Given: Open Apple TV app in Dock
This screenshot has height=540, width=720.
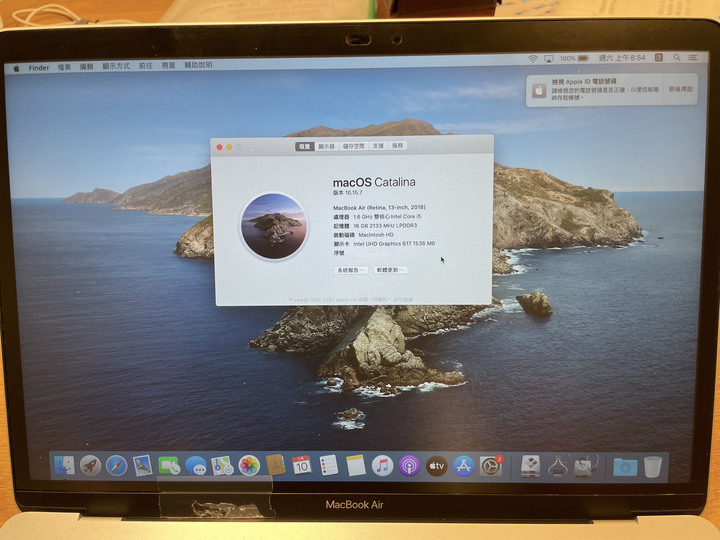Looking at the screenshot, I should (x=436, y=466).
